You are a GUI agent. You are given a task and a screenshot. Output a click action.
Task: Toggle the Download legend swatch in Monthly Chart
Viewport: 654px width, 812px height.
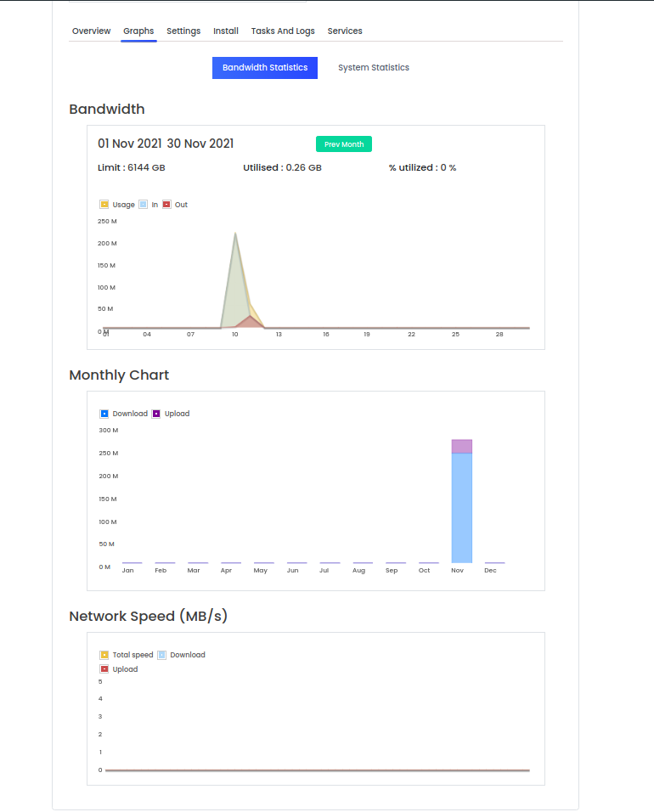104,414
